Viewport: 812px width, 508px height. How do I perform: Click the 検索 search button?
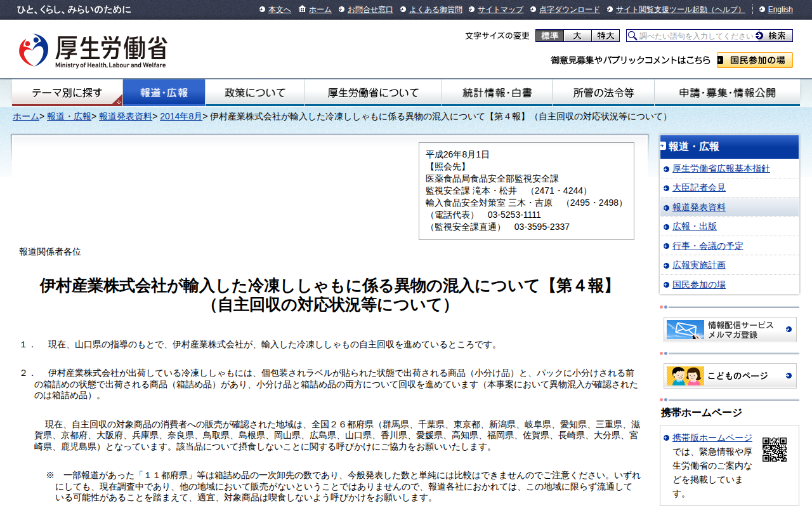click(775, 36)
